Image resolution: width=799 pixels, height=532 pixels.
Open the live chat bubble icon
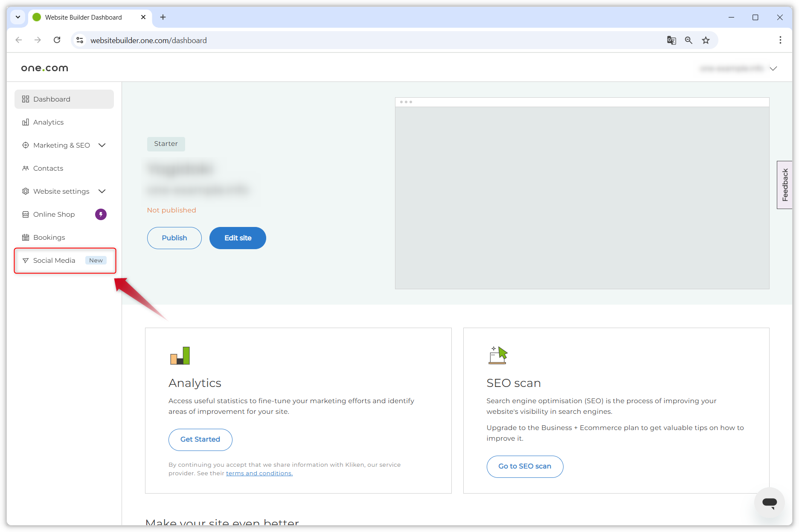(x=769, y=503)
